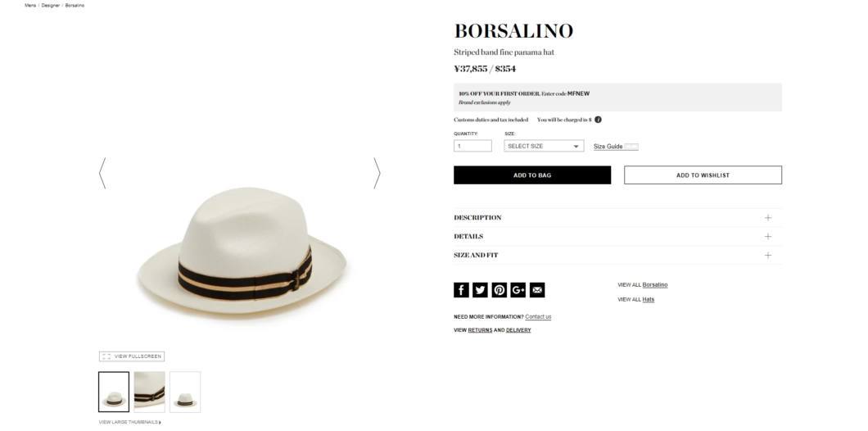Expand the Size and Fit section
This screenshot has width=868, height=431.
(617, 256)
